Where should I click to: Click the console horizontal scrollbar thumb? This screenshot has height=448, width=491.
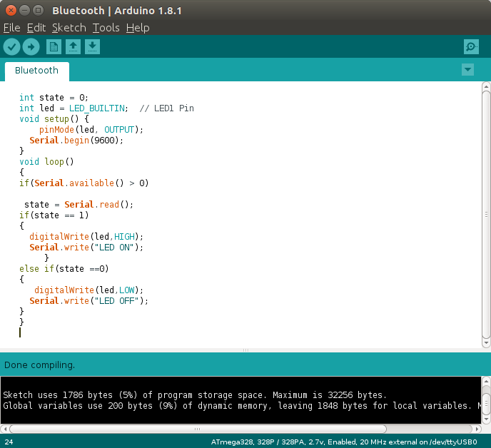198,429
